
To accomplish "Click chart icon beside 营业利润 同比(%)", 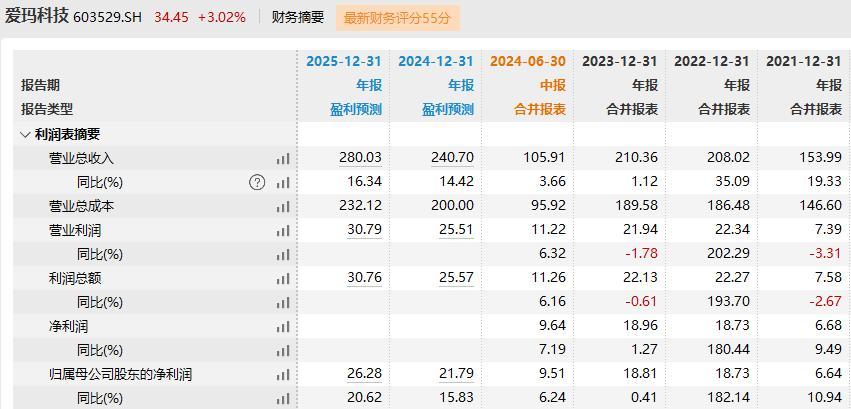I will point(283,254).
